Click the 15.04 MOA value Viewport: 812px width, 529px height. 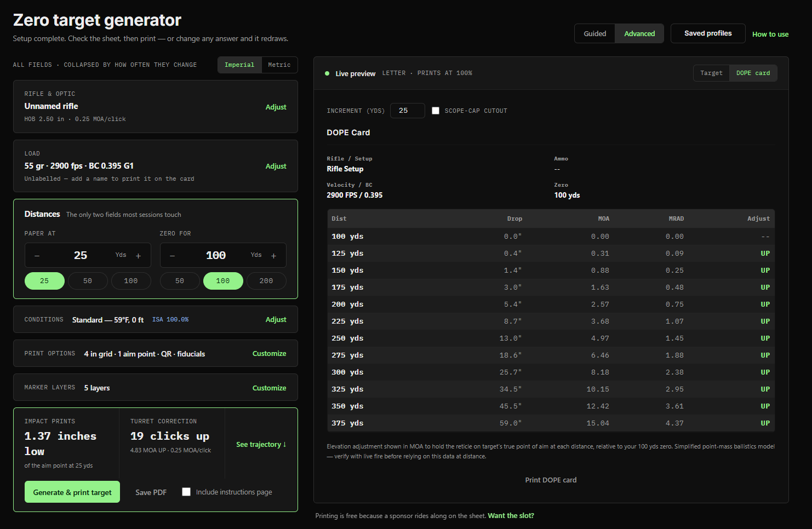point(598,423)
